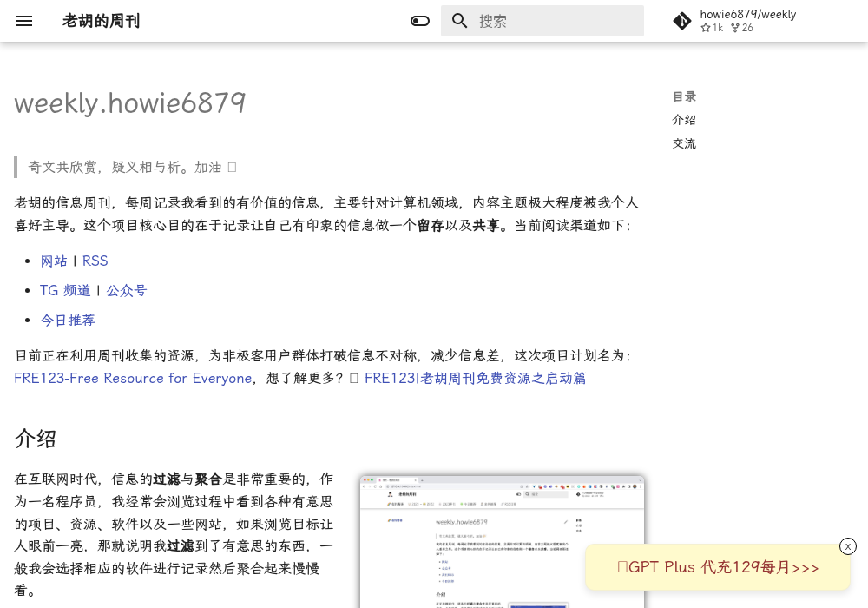868x608 pixels.
Task: Jump to the 介绍 section from contents
Action: tap(684, 120)
